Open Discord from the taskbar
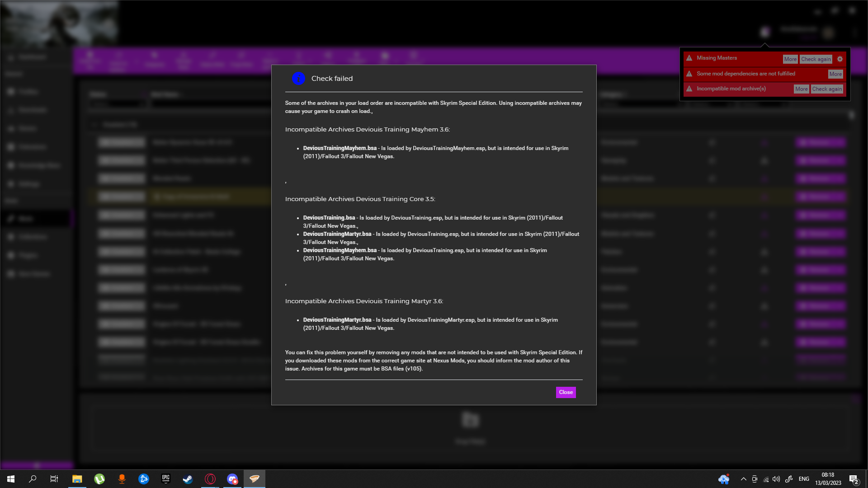Image resolution: width=868 pixels, height=488 pixels. tap(232, 479)
